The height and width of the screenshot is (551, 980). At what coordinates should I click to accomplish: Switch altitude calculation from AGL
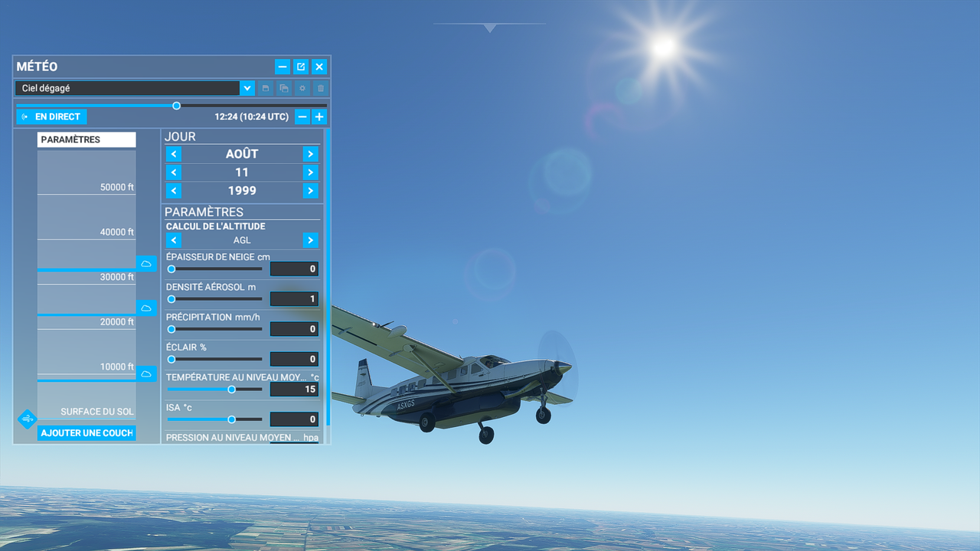tap(310, 240)
